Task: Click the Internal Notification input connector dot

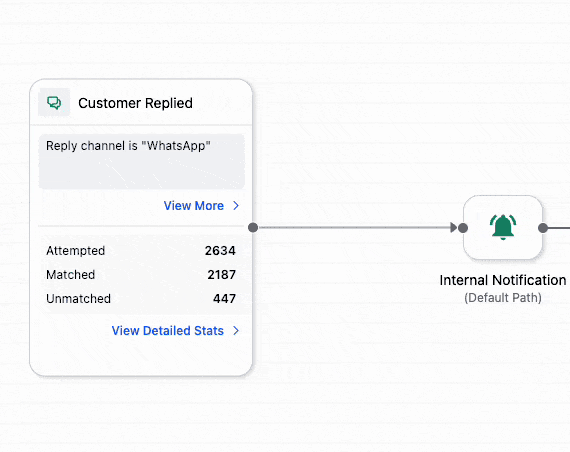Action: tap(463, 228)
